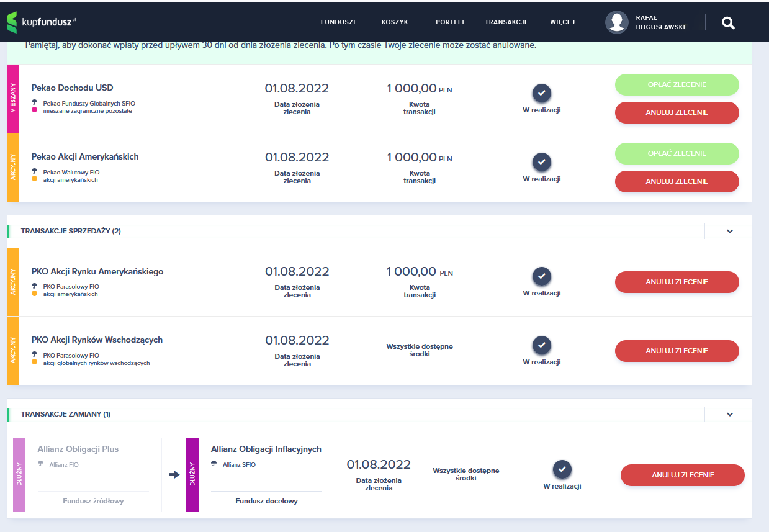Screen dimensions: 769x532
Task: Click the Fundusz docelowy caption
Action: pyautogui.click(x=266, y=501)
